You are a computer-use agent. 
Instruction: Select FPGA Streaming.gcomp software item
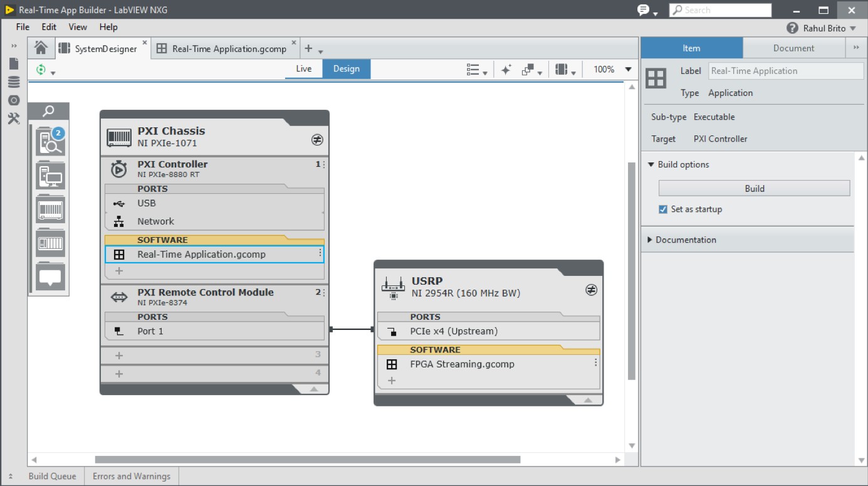point(488,364)
